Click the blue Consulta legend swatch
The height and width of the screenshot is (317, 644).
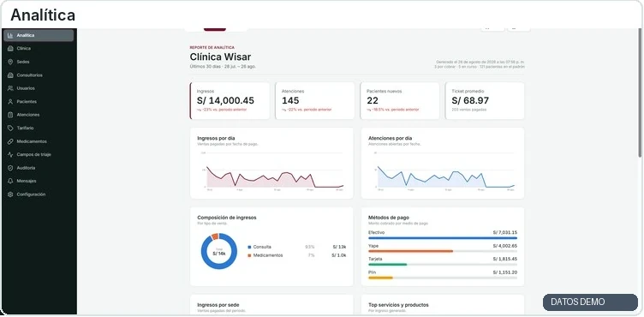[249, 247]
